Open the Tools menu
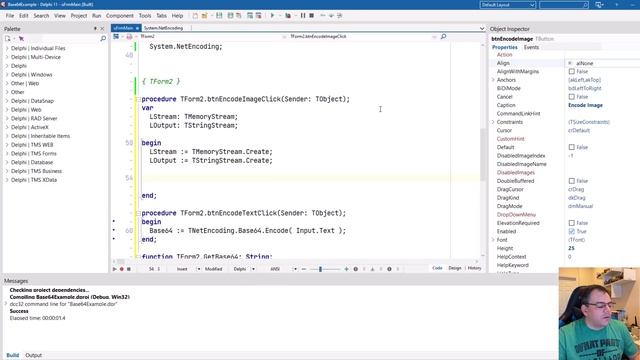 pos(145,16)
